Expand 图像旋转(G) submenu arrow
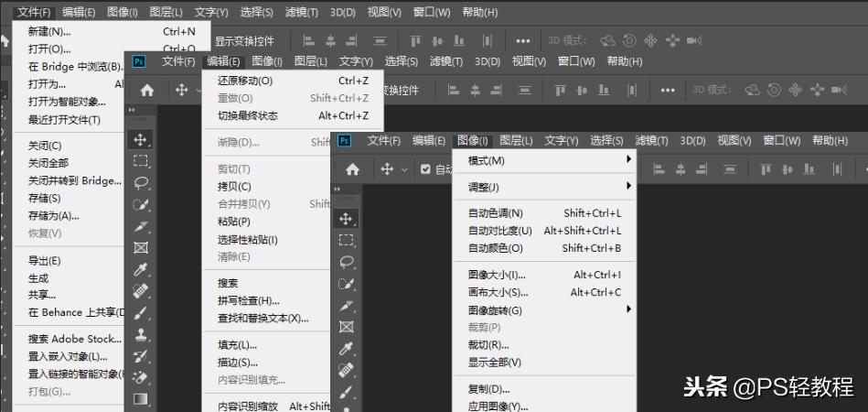Screen dimensions: 868x412 (x=629, y=309)
